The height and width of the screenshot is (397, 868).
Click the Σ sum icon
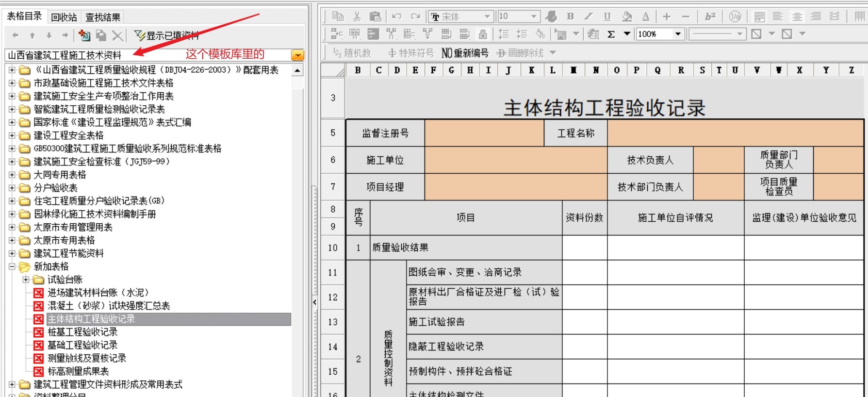coord(611,34)
